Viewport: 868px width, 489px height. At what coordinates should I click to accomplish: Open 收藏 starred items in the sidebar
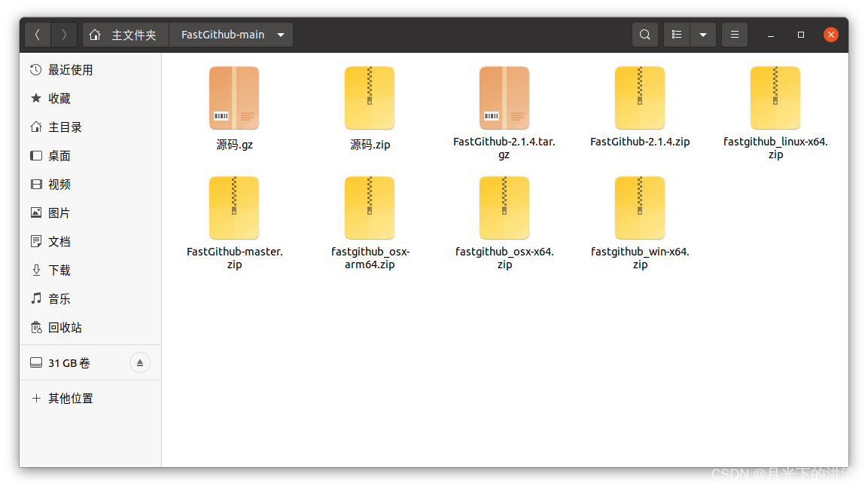coord(60,98)
